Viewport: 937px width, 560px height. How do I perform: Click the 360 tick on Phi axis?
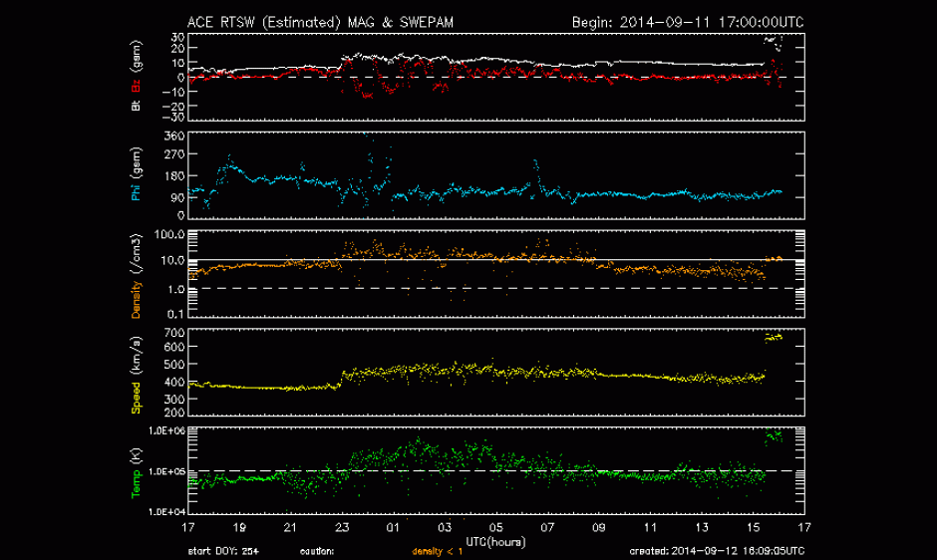173,136
